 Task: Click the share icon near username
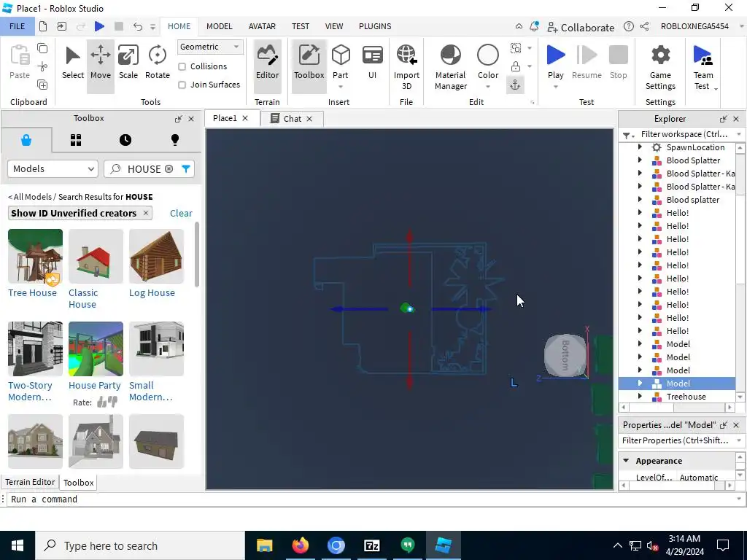pyautogui.click(x=644, y=26)
